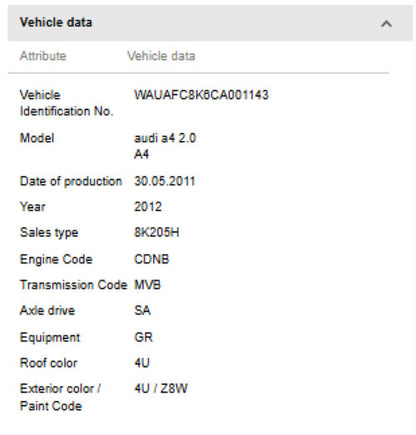Screen dimensions: 416x435
Task: Select the Equipment value GR
Action: (143, 337)
